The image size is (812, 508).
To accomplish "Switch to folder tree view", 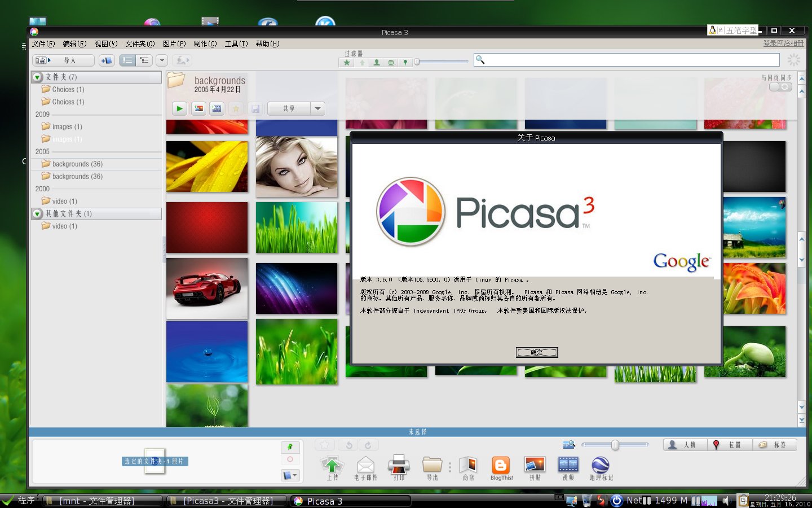I will tap(144, 60).
